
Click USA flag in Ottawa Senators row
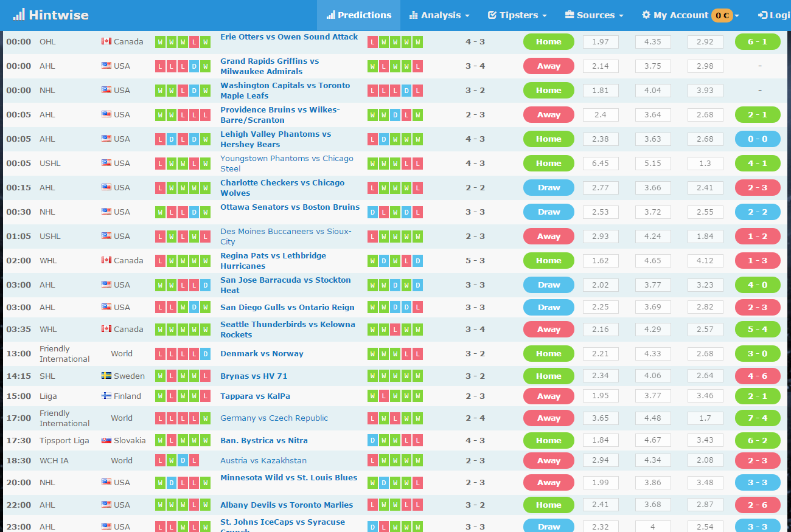pos(106,212)
